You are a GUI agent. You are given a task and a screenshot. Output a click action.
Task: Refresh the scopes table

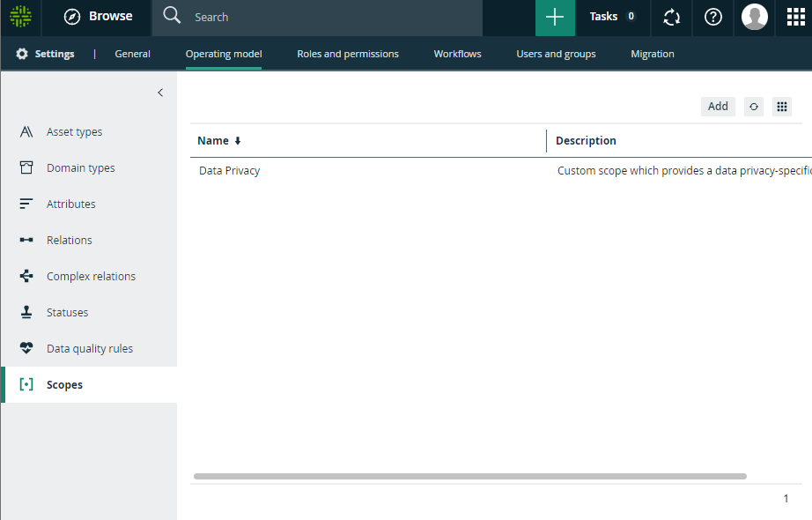click(754, 107)
